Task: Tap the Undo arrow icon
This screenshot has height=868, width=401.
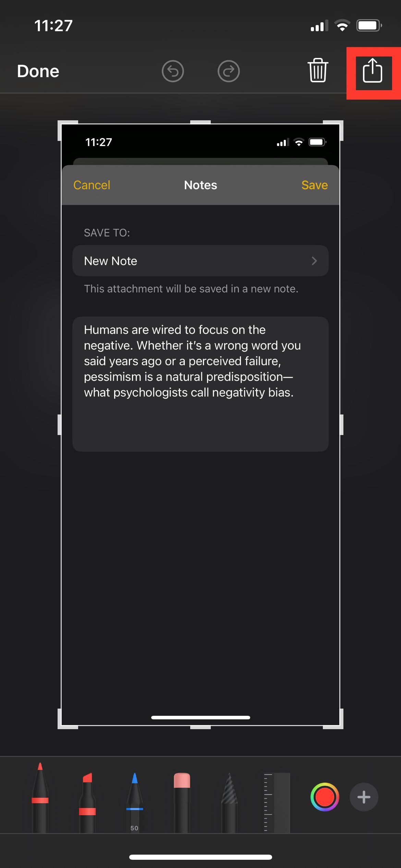Action: click(x=173, y=71)
